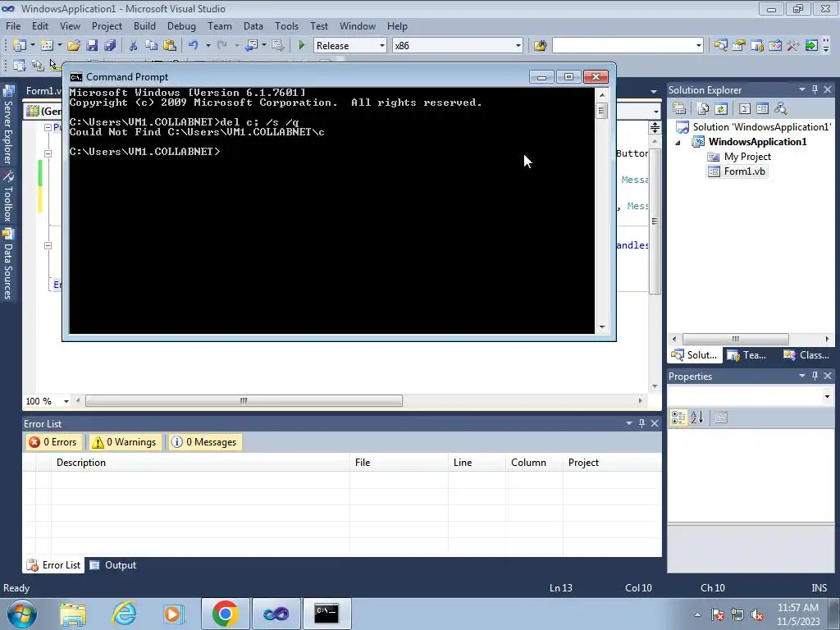Screen dimensions: 840x630
Task: Toggle auto-hide pin on Properties panel
Action: (x=815, y=376)
